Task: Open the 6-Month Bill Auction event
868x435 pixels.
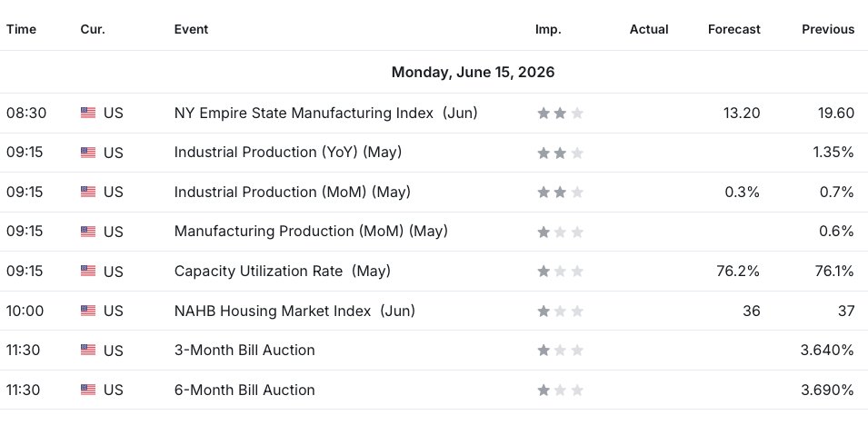Action: point(244,390)
